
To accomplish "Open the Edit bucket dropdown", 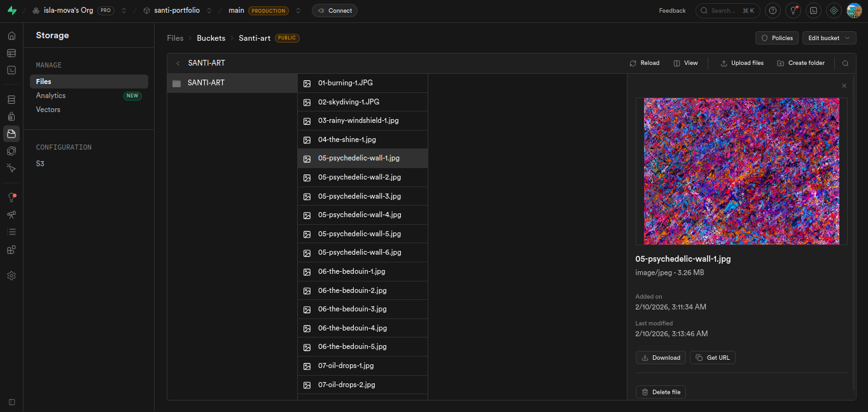I will [x=829, y=38].
